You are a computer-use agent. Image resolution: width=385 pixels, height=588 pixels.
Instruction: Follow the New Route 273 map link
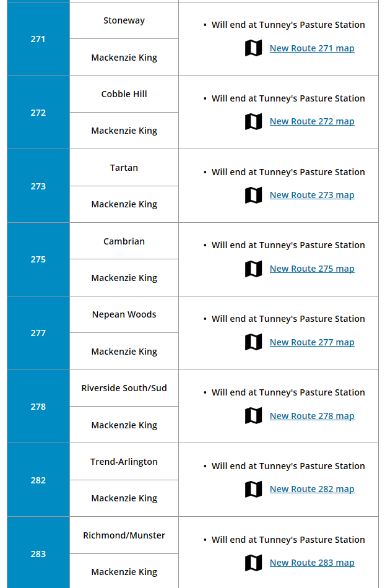tap(312, 195)
